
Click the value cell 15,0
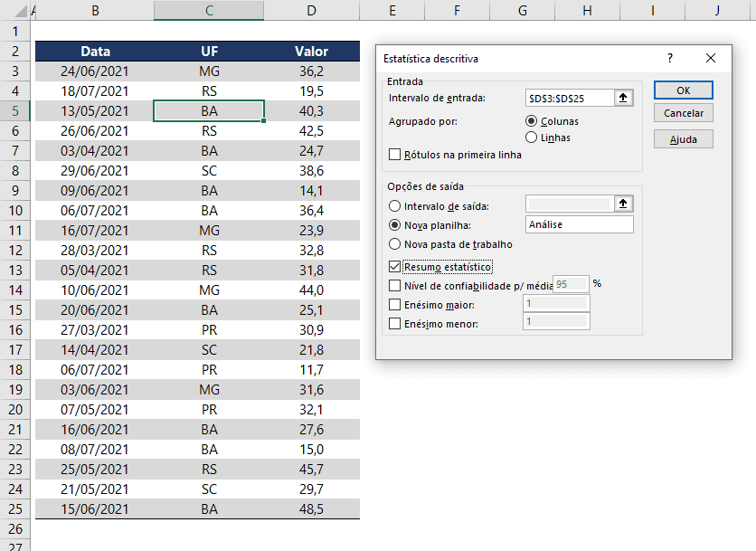[x=311, y=449]
